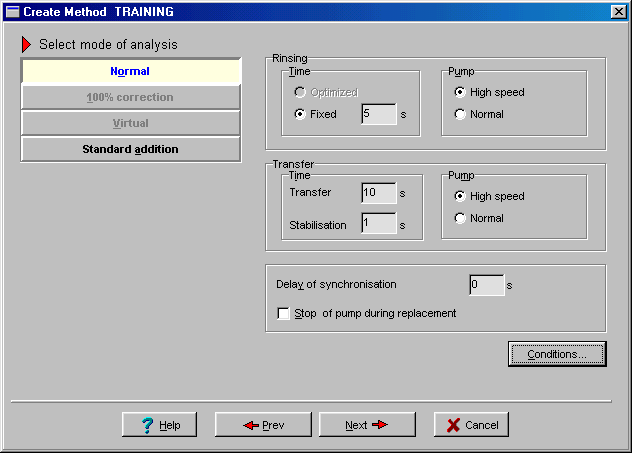
Task: Open the Conditions dialog
Action: 557,354
